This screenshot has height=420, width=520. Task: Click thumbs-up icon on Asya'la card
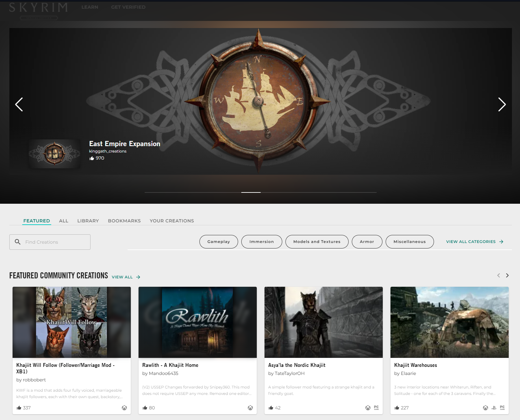click(271, 408)
